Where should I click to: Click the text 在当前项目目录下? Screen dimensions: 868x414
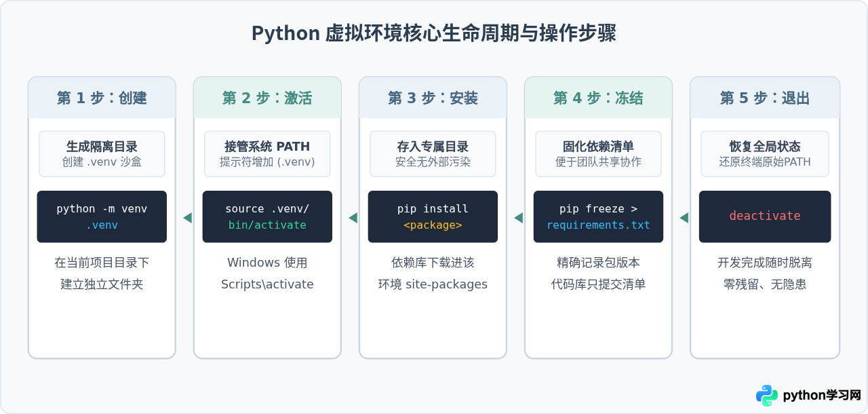[x=102, y=263]
